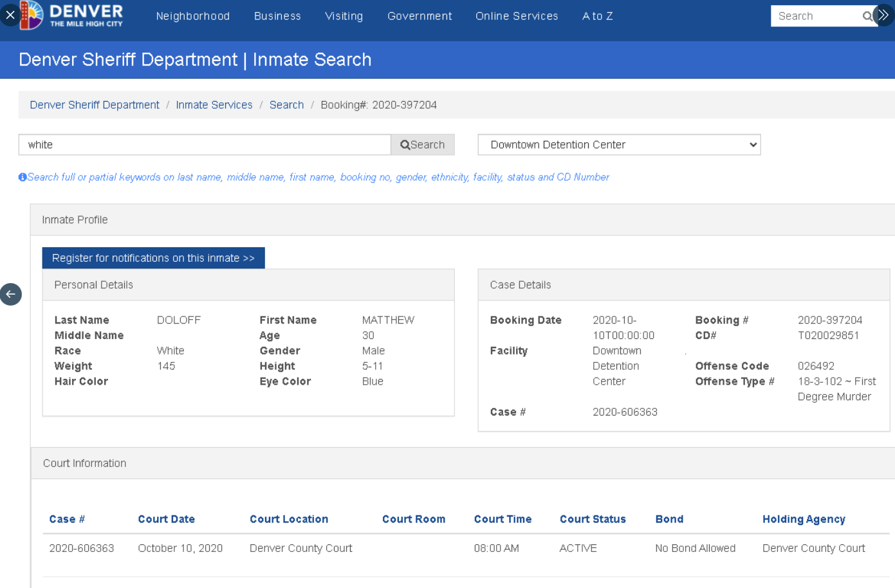This screenshot has width=895, height=588.
Task: Open the Visiting menu
Action: [344, 16]
